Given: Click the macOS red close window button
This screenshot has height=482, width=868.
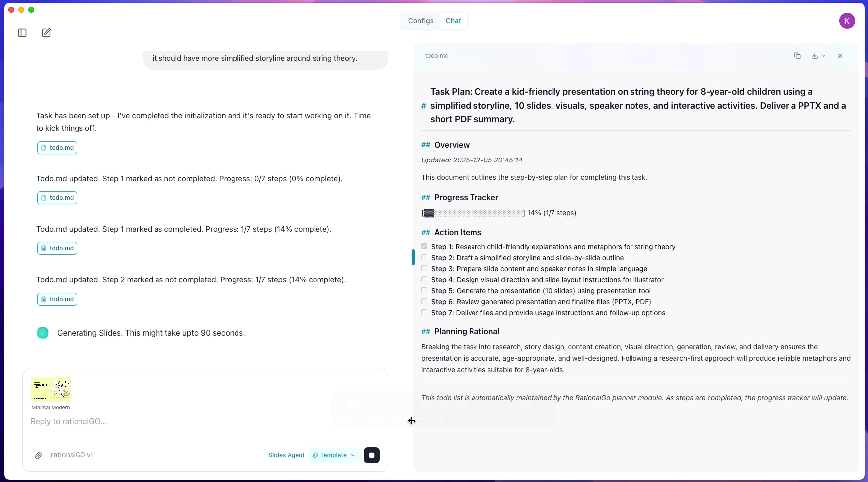Looking at the screenshot, I should [11, 10].
